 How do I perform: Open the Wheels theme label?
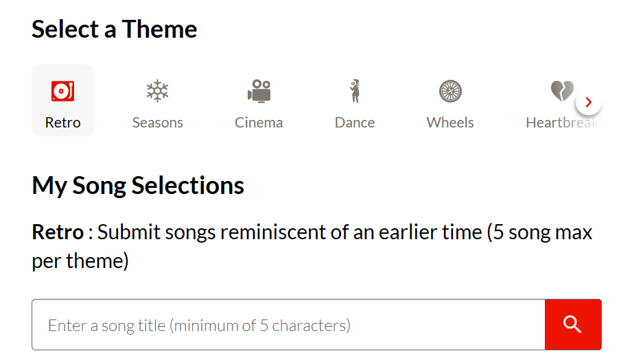point(450,123)
